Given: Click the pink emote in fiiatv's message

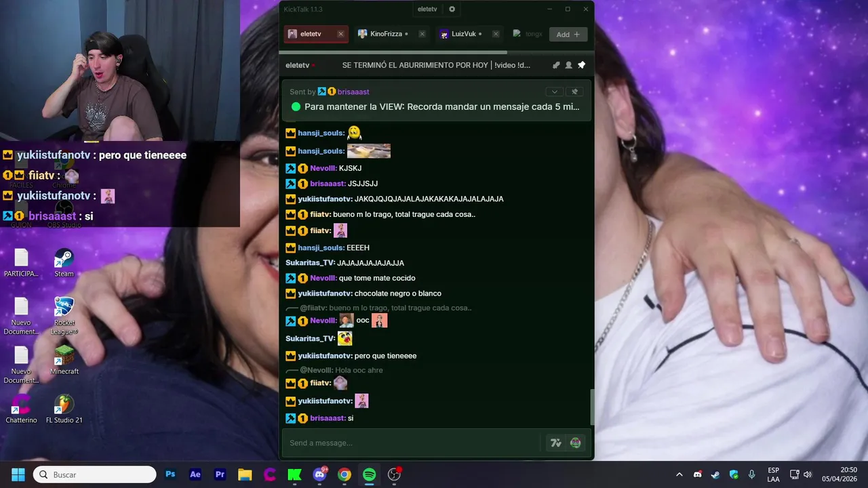Looking at the screenshot, I should 340,231.
